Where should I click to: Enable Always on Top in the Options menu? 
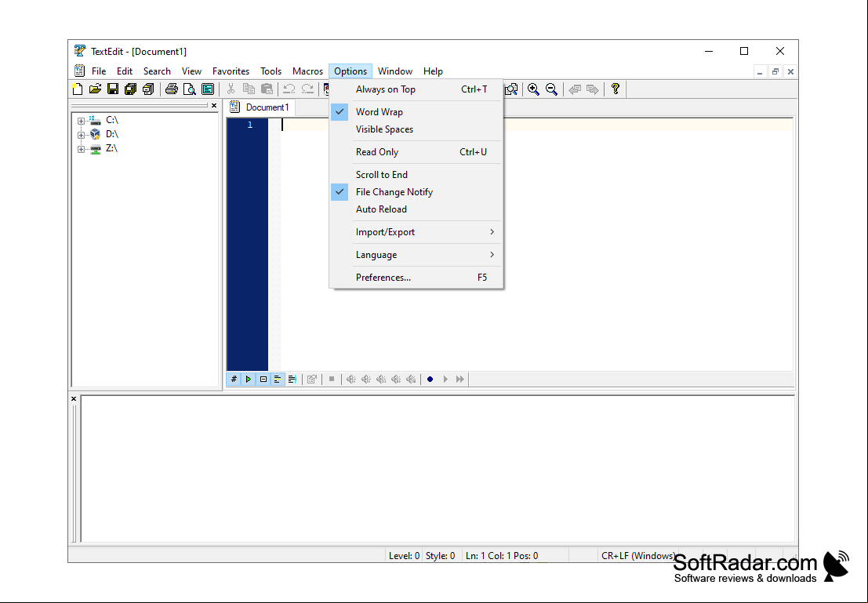(x=416, y=89)
